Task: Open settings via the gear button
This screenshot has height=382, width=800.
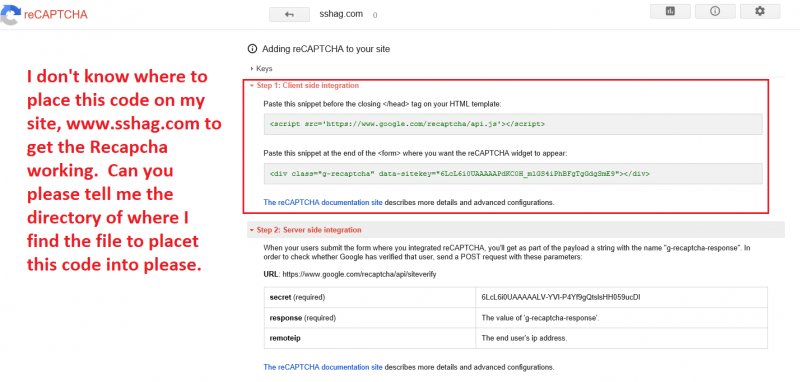Action: pyautogui.click(x=760, y=11)
